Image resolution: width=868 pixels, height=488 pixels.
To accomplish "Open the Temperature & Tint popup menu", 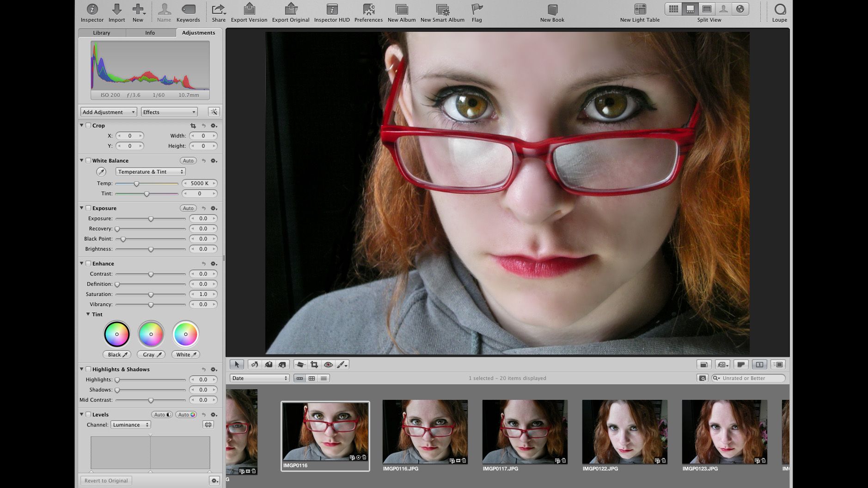I will pos(150,171).
